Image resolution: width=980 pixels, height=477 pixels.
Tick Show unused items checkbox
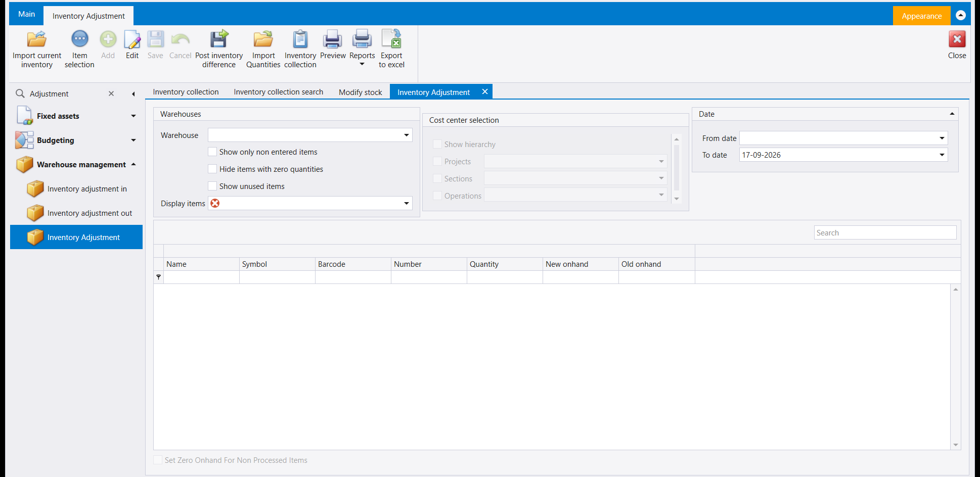pos(212,186)
